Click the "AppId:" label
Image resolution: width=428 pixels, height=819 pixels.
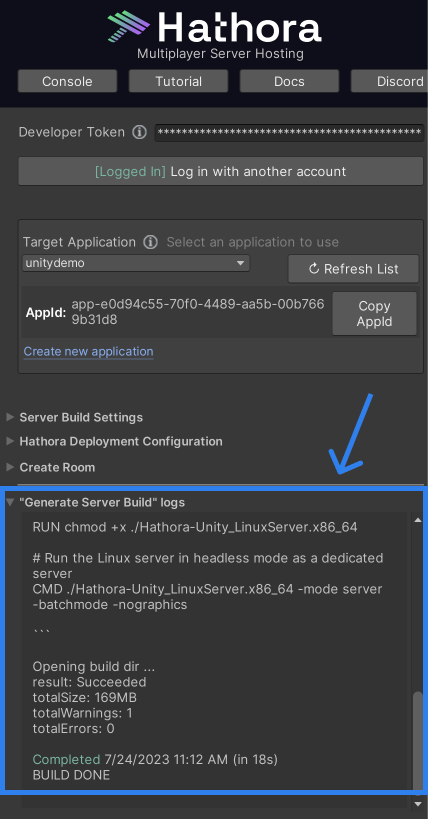point(46,313)
